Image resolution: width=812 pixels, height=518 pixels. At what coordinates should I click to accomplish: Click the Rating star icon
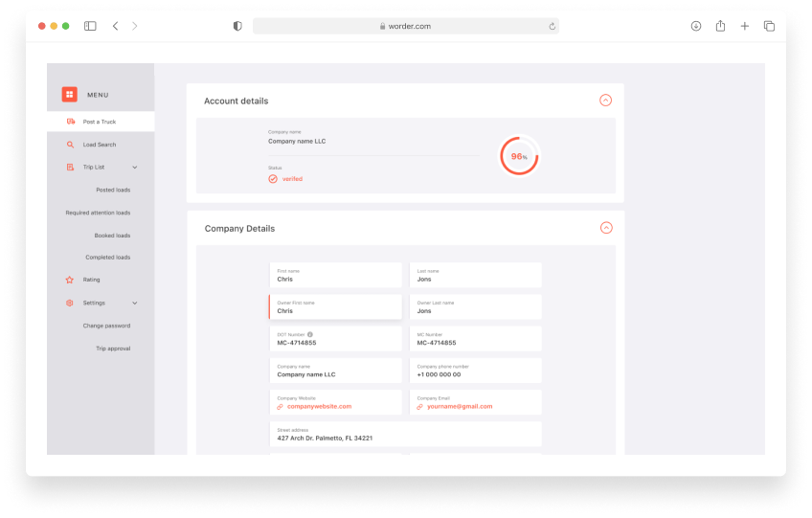point(69,280)
